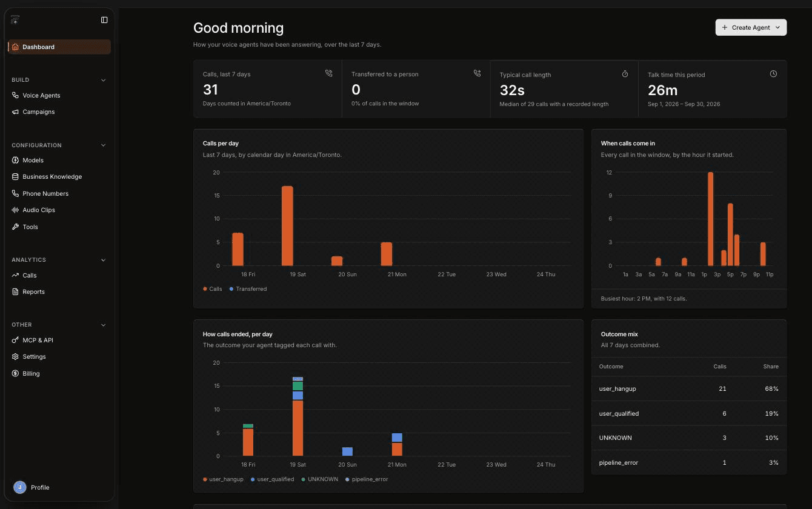Click the Audio Clips waveform icon
812x509 pixels.
click(16, 210)
